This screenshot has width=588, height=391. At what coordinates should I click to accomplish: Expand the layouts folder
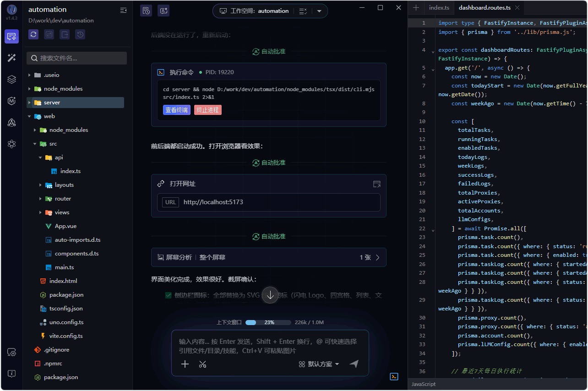coord(40,185)
